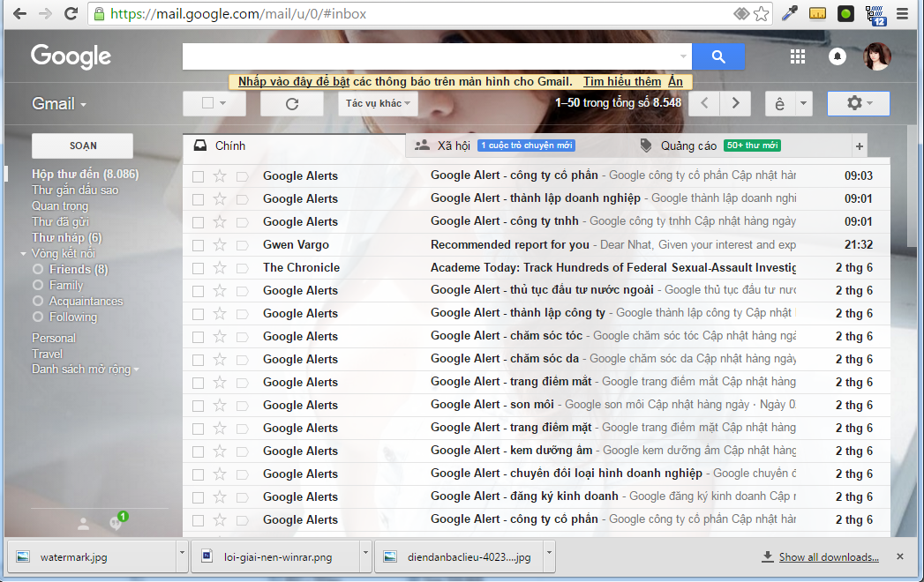Bookmark this page with star icon
The height and width of the screenshot is (582, 924).
tap(761, 14)
